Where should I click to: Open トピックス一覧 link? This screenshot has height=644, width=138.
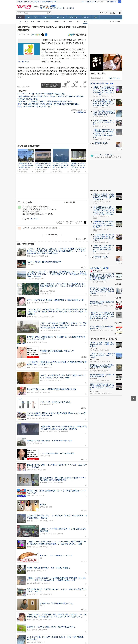pos(115,21)
